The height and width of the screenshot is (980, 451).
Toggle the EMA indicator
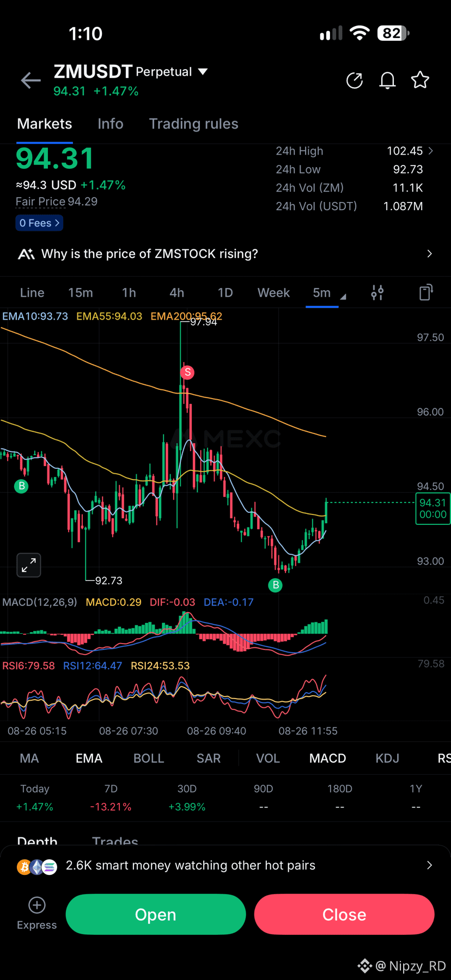pos(89,758)
